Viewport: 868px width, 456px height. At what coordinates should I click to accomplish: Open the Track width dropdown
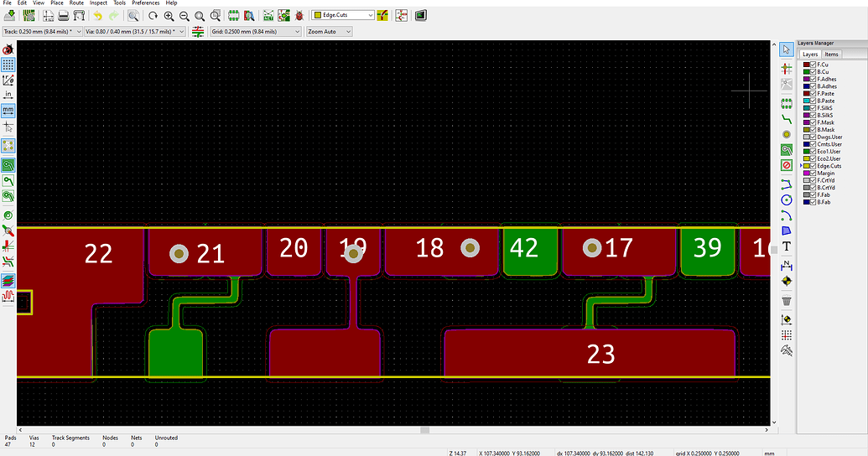42,32
